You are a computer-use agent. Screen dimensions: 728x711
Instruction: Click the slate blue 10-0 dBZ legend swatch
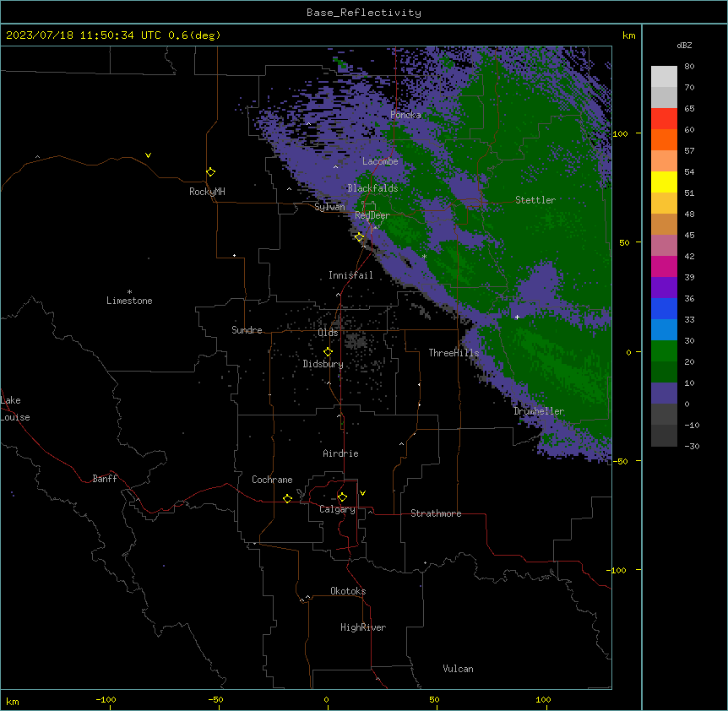pyautogui.click(x=664, y=393)
